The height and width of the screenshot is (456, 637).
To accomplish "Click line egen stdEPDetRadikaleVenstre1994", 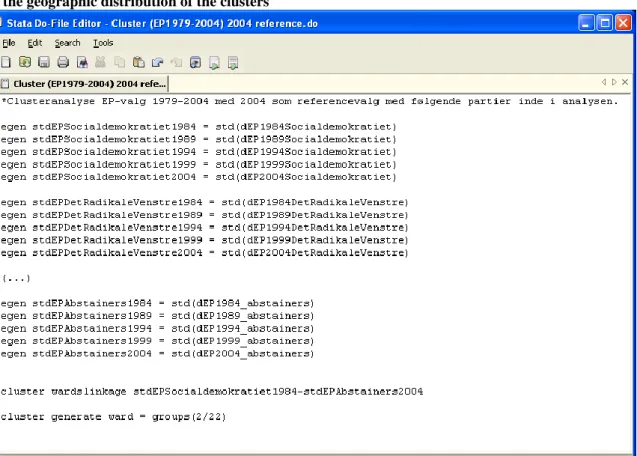I will (204, 228).
